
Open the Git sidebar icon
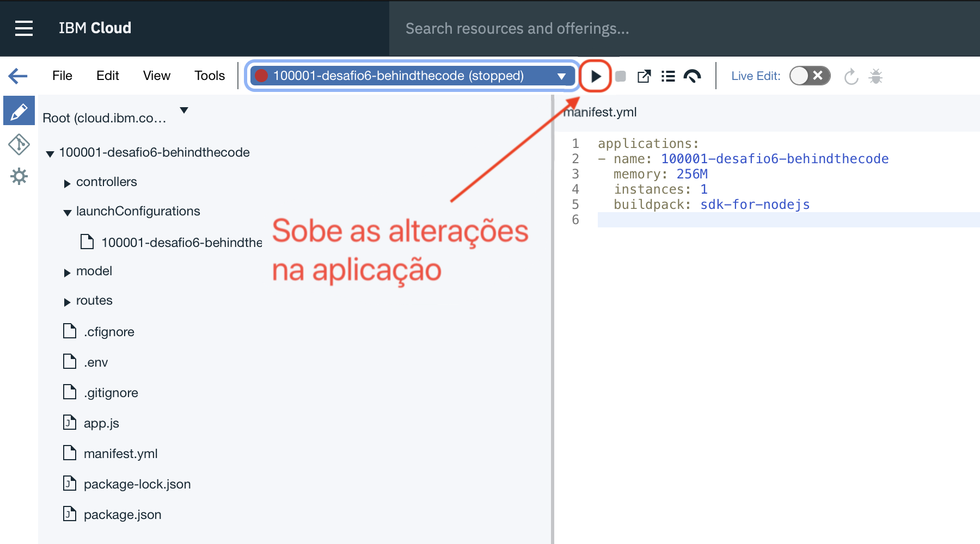point(19,144)
